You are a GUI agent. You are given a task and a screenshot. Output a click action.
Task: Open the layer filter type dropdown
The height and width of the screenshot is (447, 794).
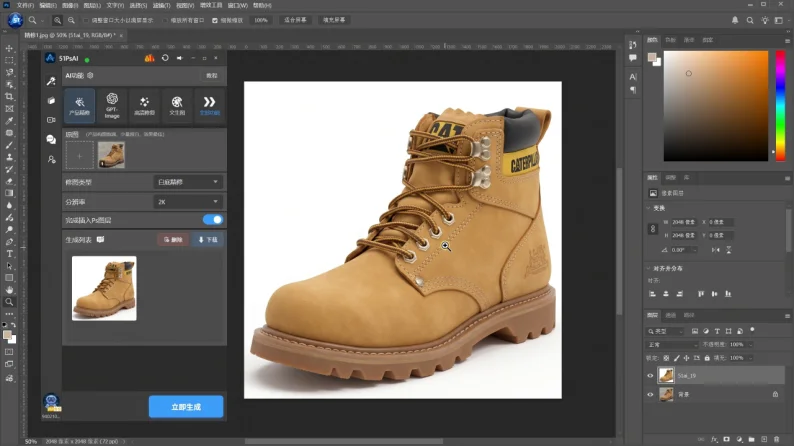(666, 331)
